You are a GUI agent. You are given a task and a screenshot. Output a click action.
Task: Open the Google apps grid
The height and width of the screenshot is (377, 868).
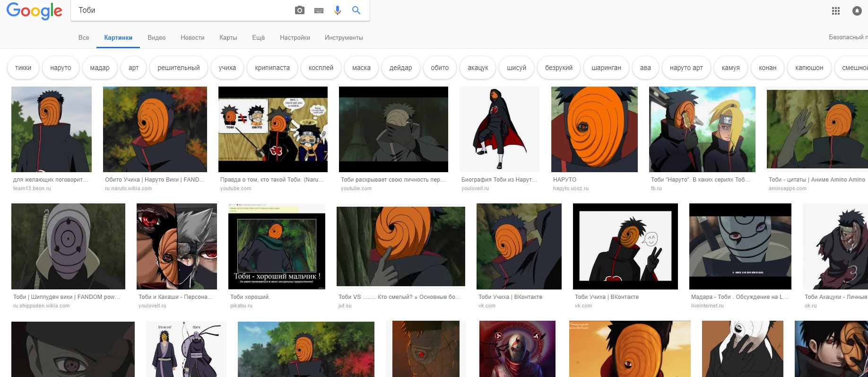(835, 11)
